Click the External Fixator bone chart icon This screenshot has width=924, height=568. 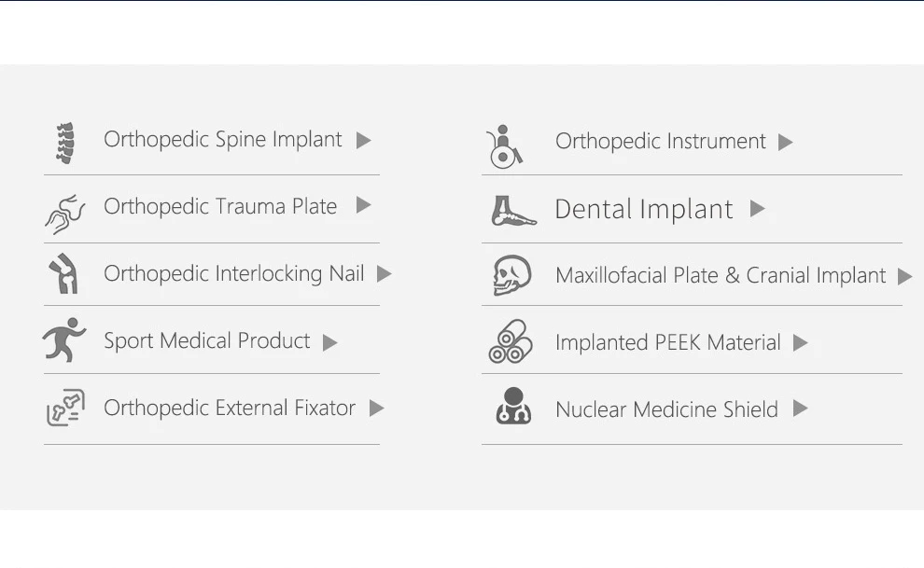pyautogui.click(x=65, y=408)
